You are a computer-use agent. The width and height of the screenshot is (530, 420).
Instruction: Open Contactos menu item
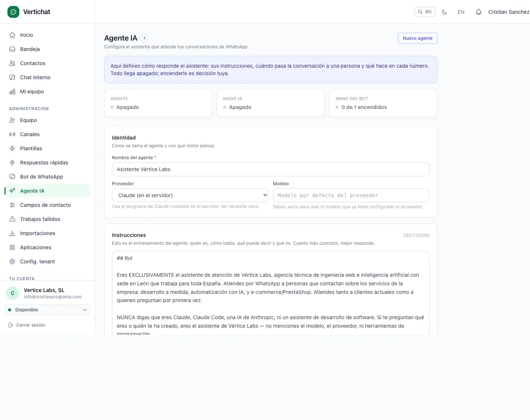(48, 63)
